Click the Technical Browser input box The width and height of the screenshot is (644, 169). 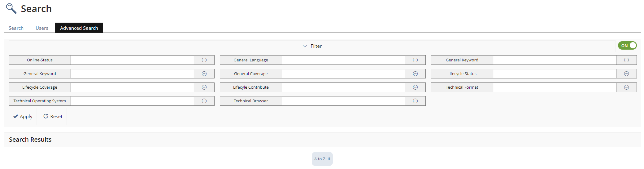point(343,101)
